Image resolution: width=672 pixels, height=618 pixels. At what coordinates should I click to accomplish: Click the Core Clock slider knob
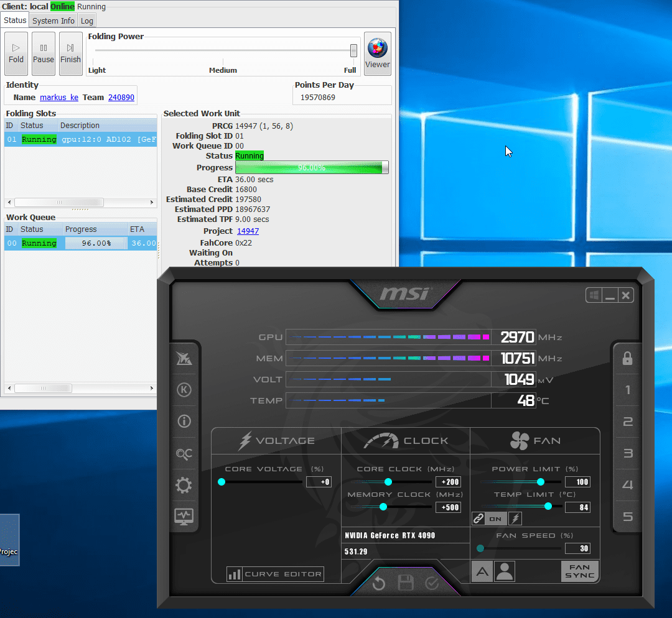[x=388, y=482]
